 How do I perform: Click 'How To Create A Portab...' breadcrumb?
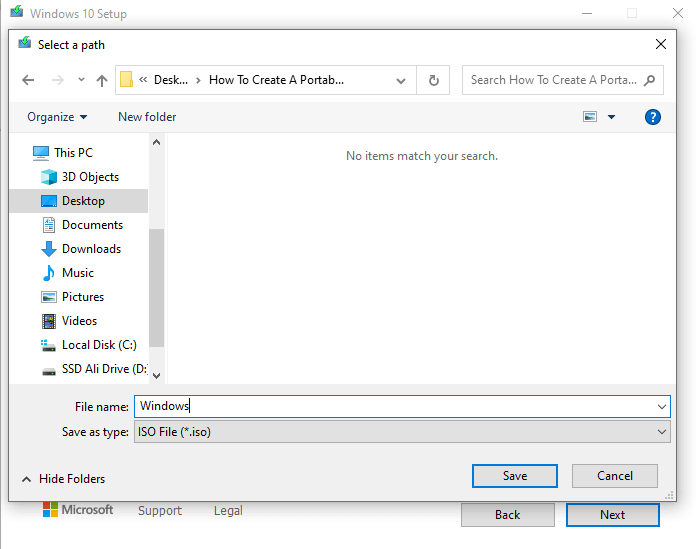click(276, 80)
